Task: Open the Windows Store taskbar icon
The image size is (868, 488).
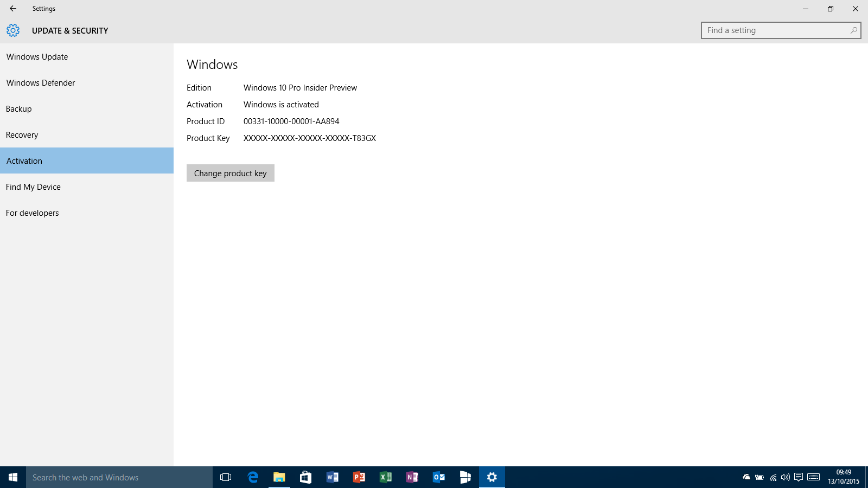Action: click(306, 477)
